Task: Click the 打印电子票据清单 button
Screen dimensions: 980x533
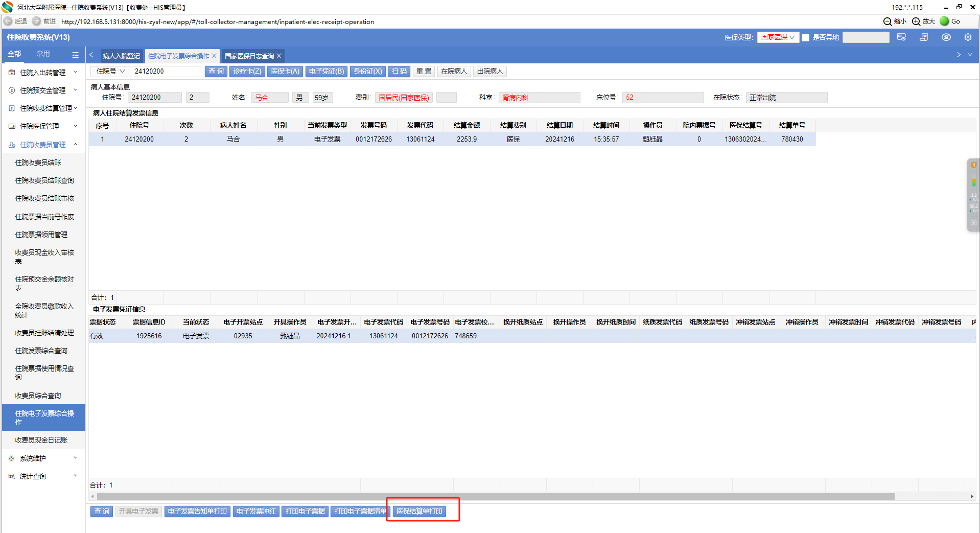Action: point(360,511)
